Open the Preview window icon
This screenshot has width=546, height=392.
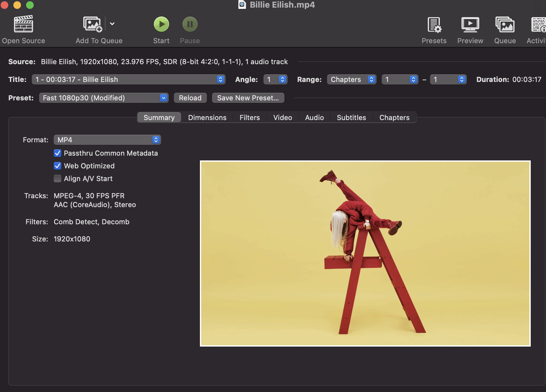pos(470,25)
